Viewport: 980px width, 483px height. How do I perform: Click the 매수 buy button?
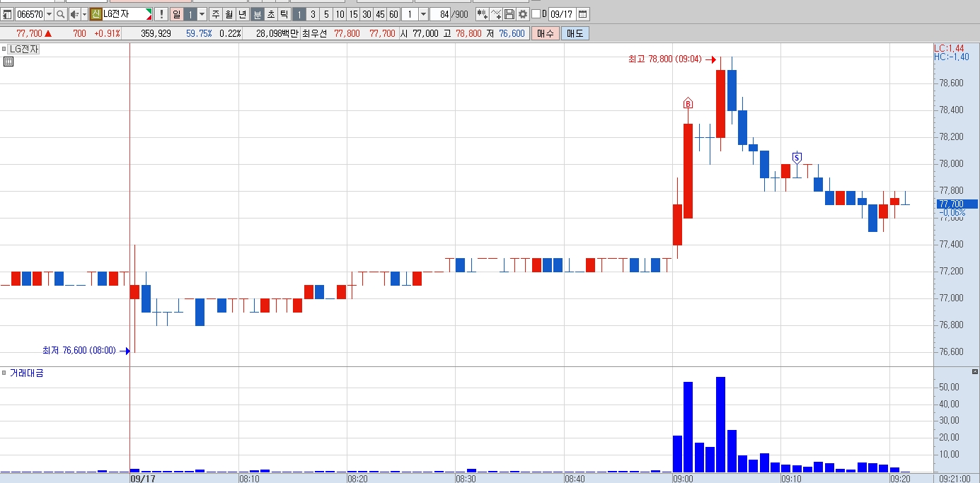click(546, 33)
